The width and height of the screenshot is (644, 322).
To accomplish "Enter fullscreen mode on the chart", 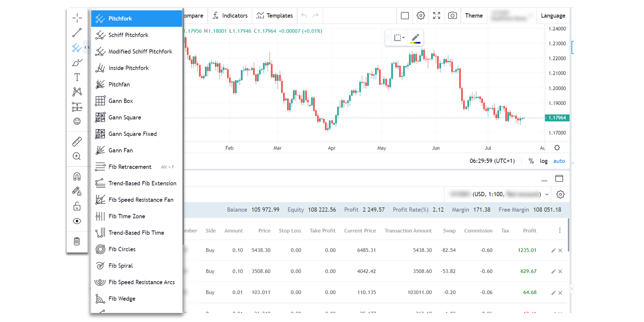I will (x=437, y=15).
